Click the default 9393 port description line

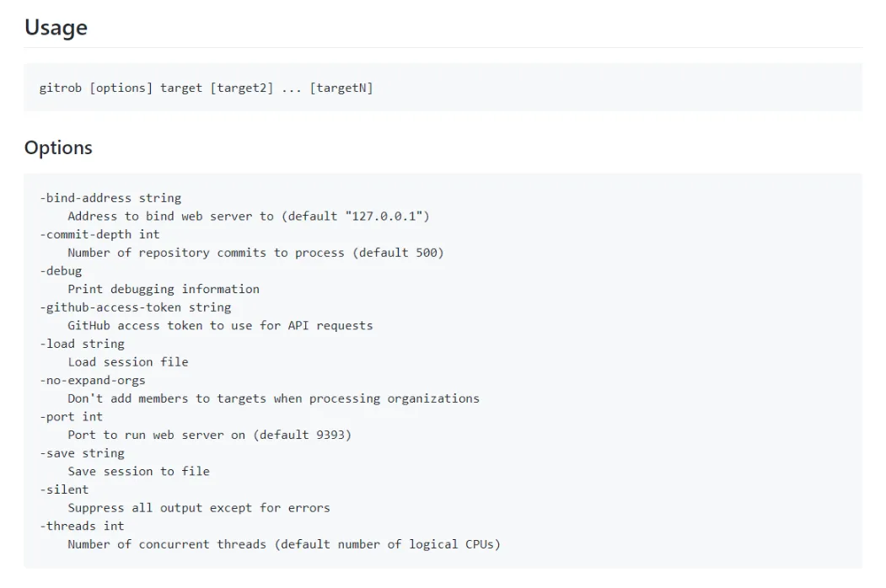[209, 435]
